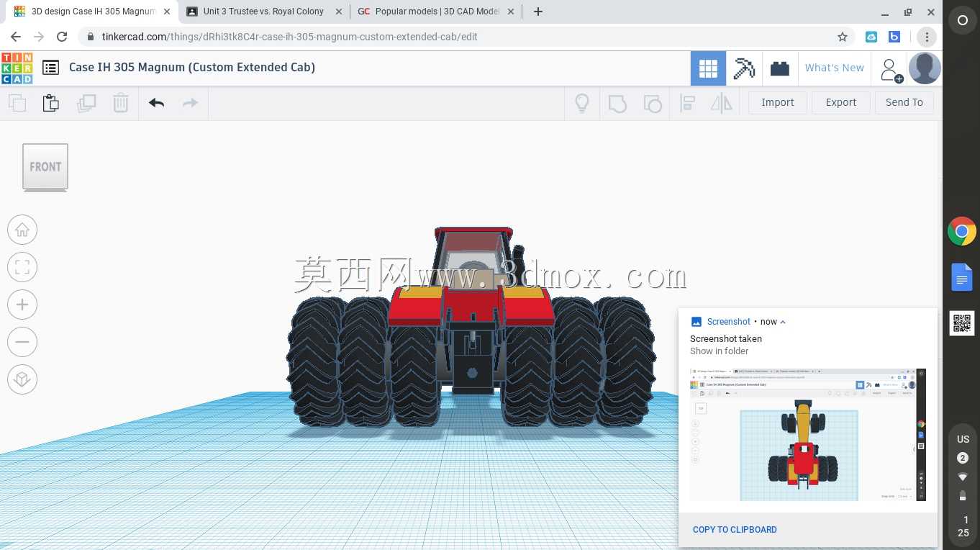The image size is (980, 550).
Task: Click the design title Case IH 305 Magnum
Action: (x=192, y=67)
